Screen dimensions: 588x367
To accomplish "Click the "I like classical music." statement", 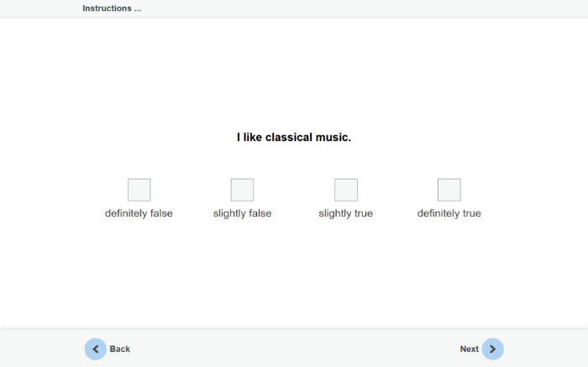I will coord(294,137).
